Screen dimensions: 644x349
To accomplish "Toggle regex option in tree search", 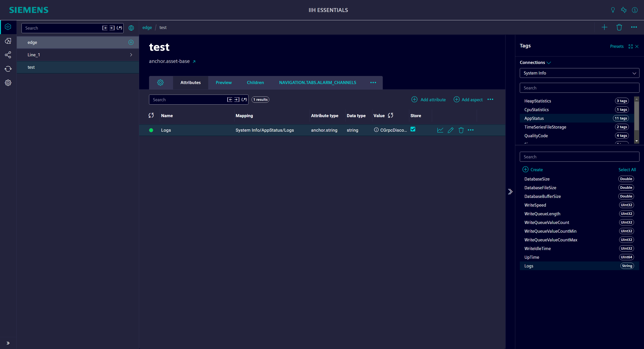I will point(119,28).
